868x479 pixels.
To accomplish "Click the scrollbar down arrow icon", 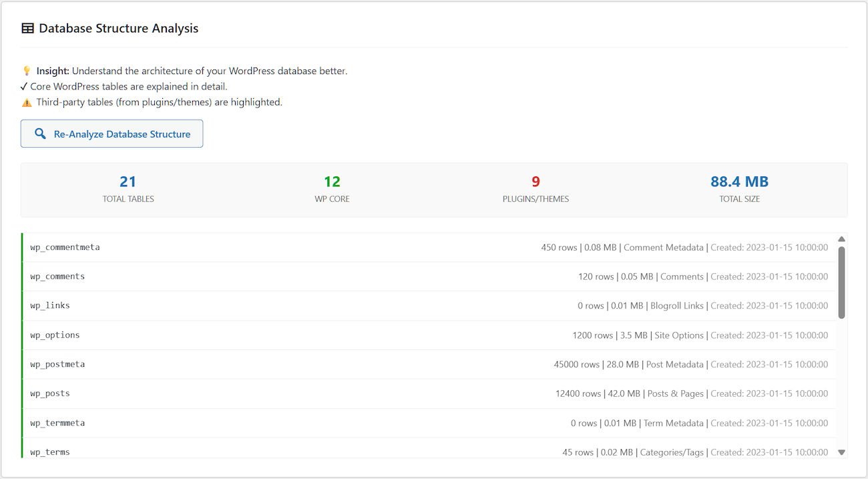I will [841, 452].
